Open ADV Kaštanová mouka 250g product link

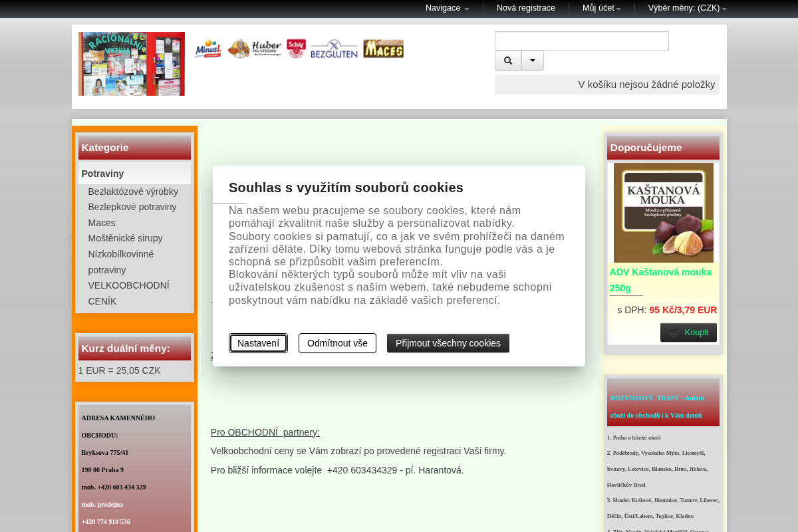click(x=660, y=280)
